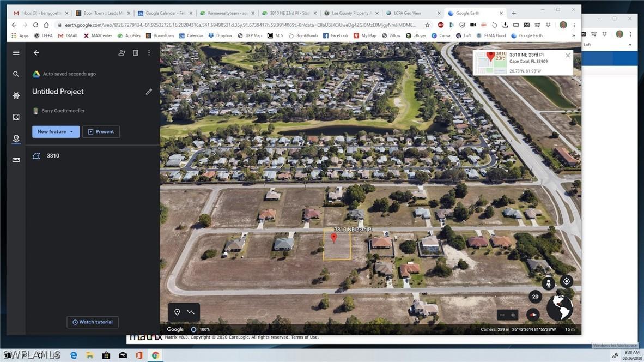Viewport: 644px width, 362px height.
Task: Delete the project with the trash icon
Action: (x=136, y=52)
